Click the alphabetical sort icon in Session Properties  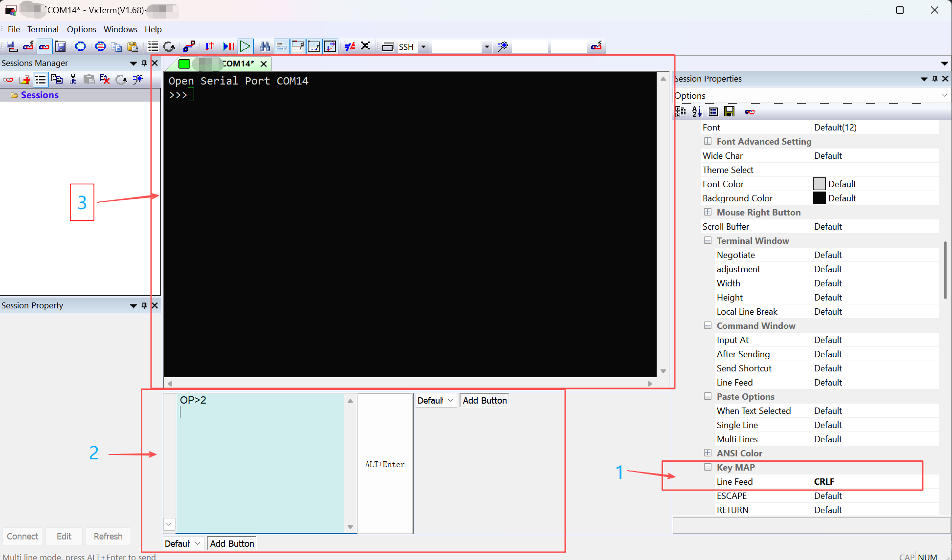[697, 112]
